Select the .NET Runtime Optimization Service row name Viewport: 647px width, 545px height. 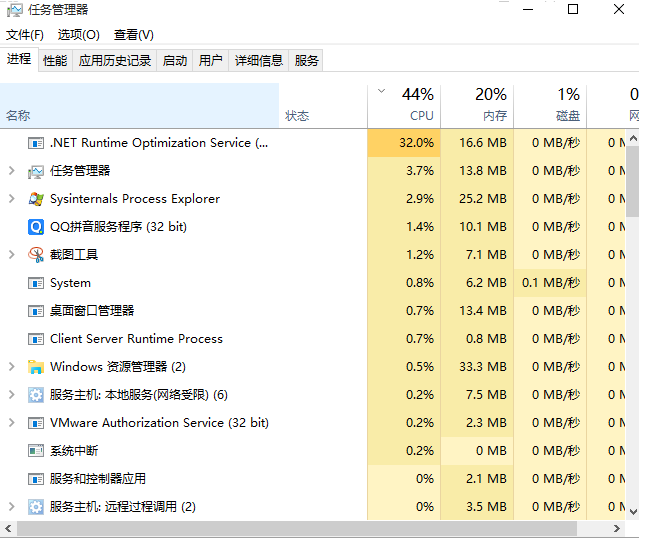(x=159, y=143)
